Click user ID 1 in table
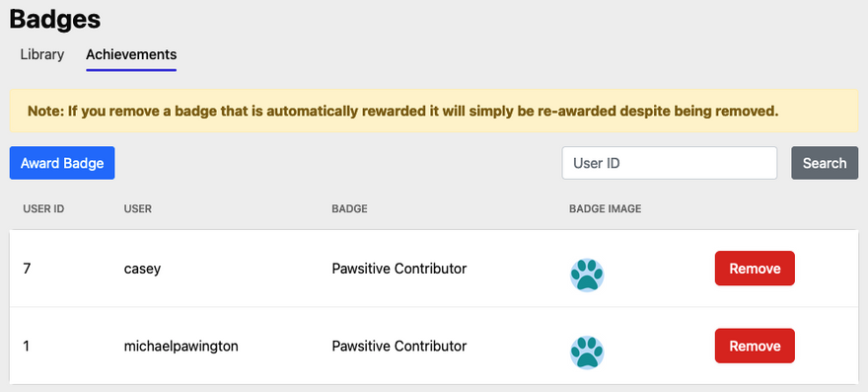 point(26,347)
